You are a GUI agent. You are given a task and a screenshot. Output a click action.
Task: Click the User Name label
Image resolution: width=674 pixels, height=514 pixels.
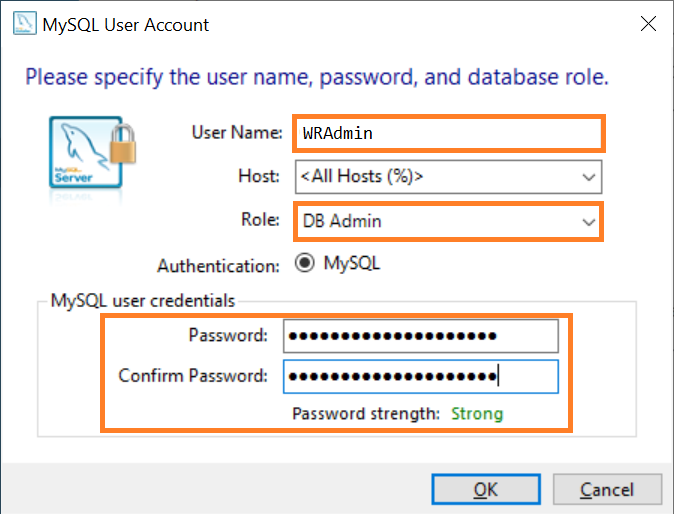tap(237, 132)
